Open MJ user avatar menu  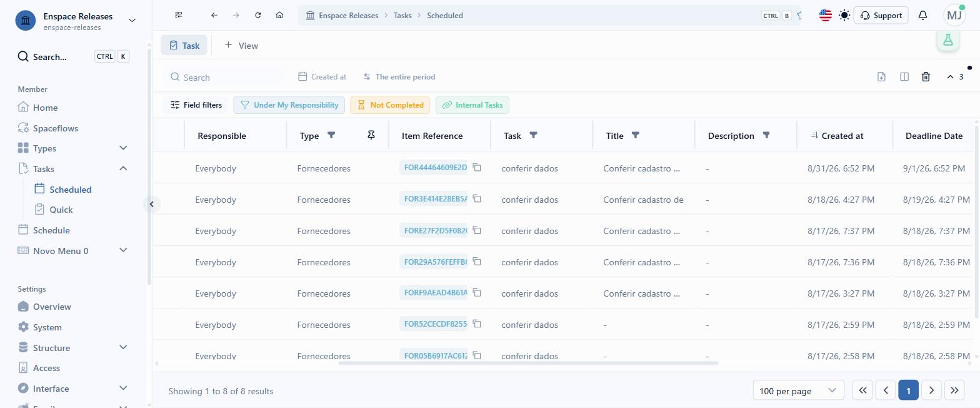click(954, 15)
